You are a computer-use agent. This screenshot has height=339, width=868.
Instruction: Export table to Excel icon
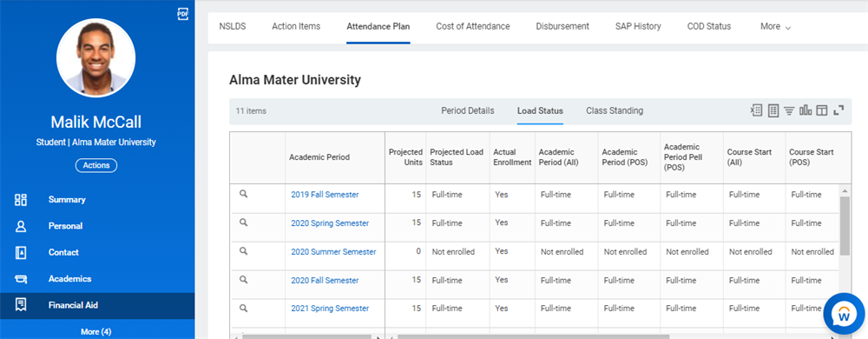pyautogui.click(x=756, y=110)
